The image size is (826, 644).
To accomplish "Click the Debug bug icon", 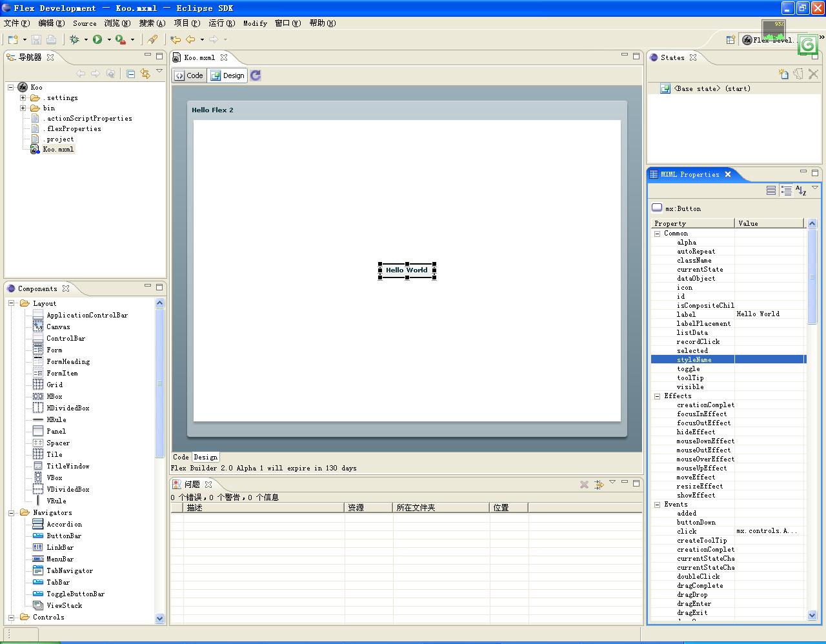I will click(x=74, y=39).
